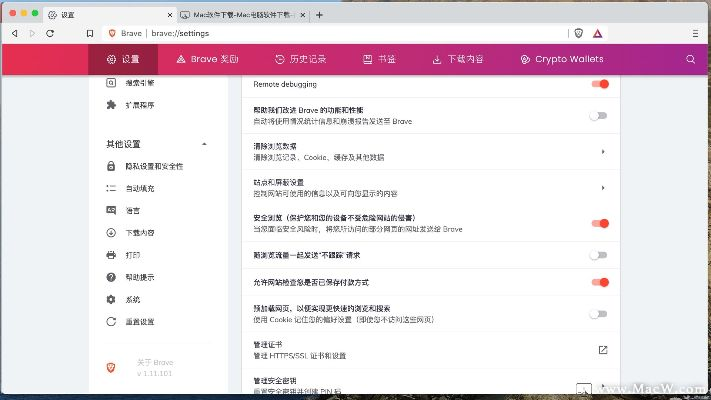Viewport: 711px width, 400px height.
Task: Click the extensions puzzle piece icon
Action: [x=111, y=105]
